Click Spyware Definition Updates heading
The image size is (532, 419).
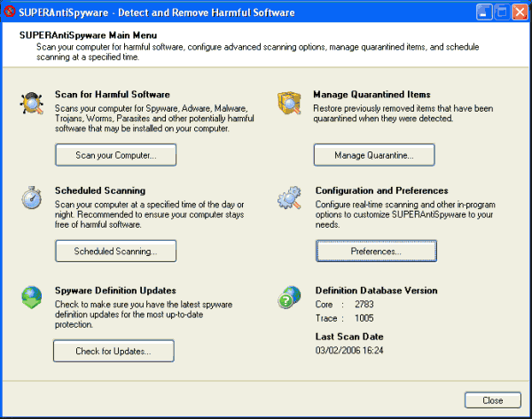115,291
